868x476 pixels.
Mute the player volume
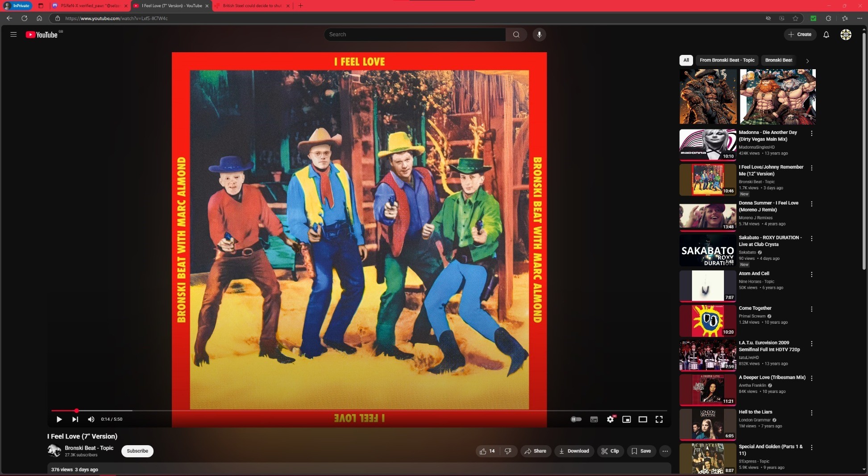click(91, 419)
